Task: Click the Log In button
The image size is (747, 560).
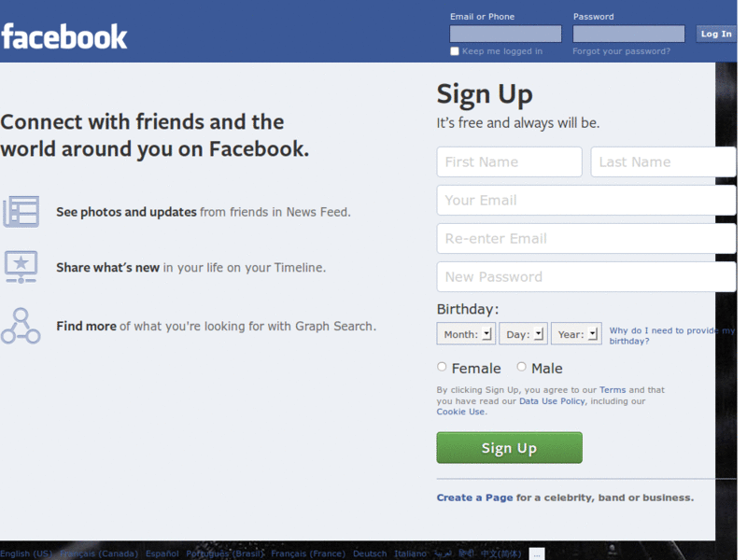Action: pos(716,34)
